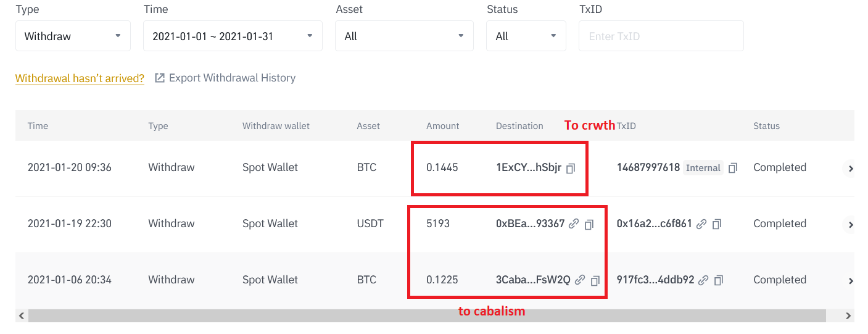Open explorer link for 0xBEa...93367 destination
Screen dimensions: 868x334
point(574,224)
